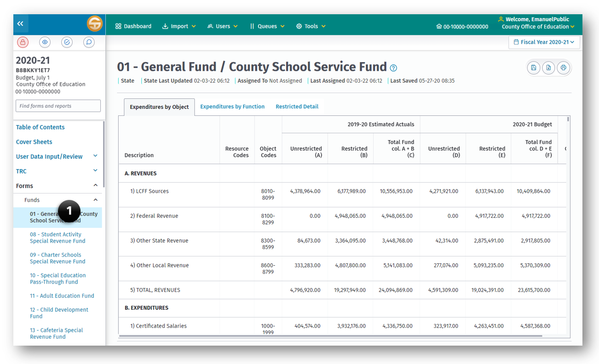Print the fund report using the printer icon

tap(564, 68)
